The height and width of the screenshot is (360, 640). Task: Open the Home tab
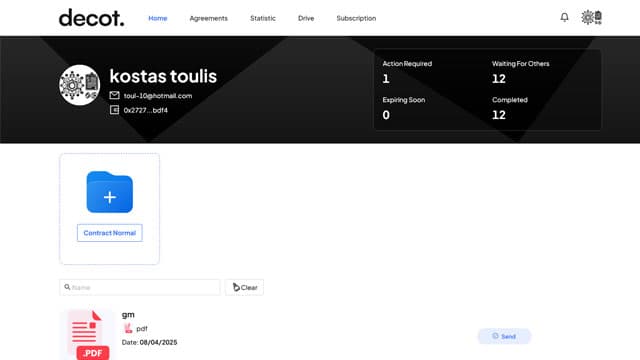click(158, 18)
